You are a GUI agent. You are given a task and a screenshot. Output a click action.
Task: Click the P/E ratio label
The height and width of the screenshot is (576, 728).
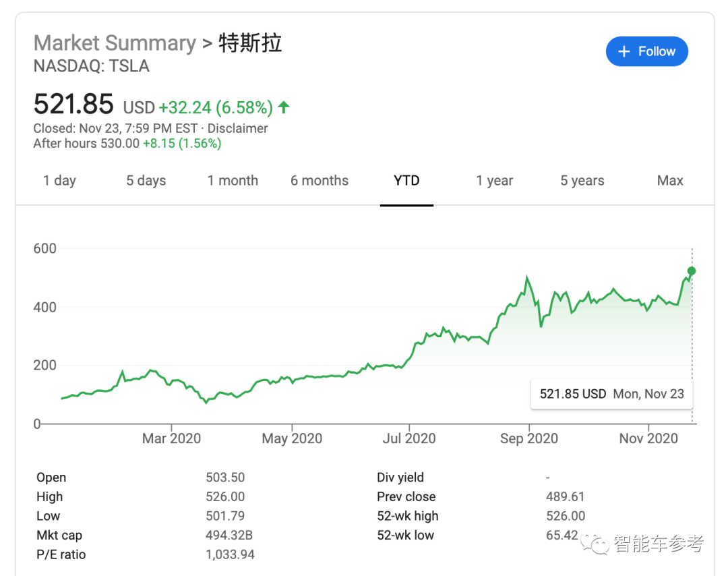(x=61, y=554)
